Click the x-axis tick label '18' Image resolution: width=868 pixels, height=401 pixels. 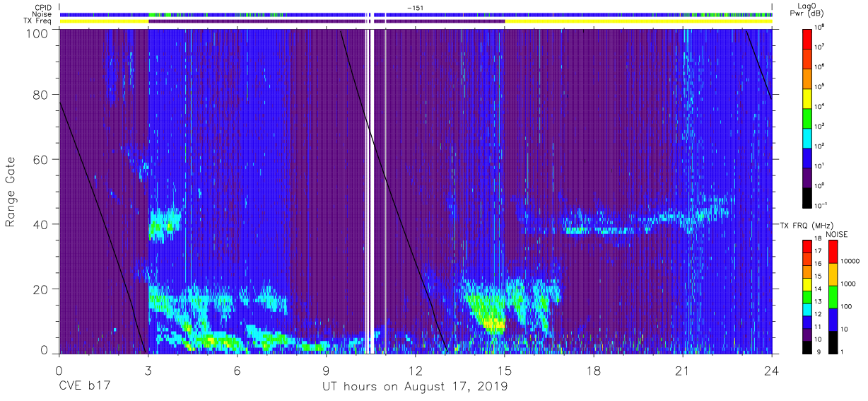(594, 371)
